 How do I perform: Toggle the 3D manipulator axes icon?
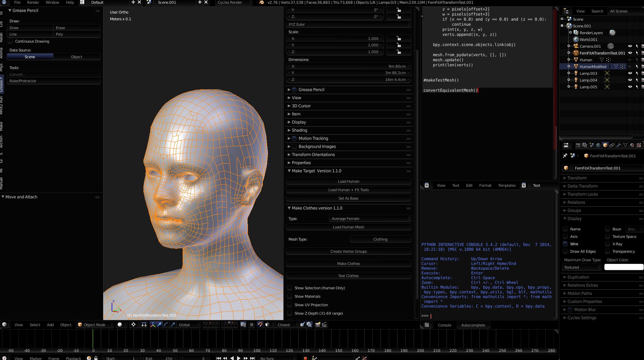153,324
